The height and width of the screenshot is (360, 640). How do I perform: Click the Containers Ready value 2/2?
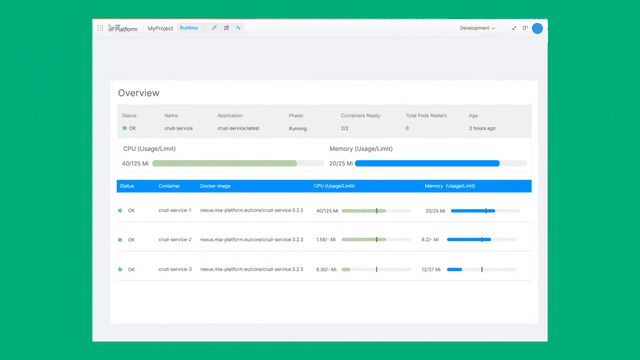pos(344,128)
